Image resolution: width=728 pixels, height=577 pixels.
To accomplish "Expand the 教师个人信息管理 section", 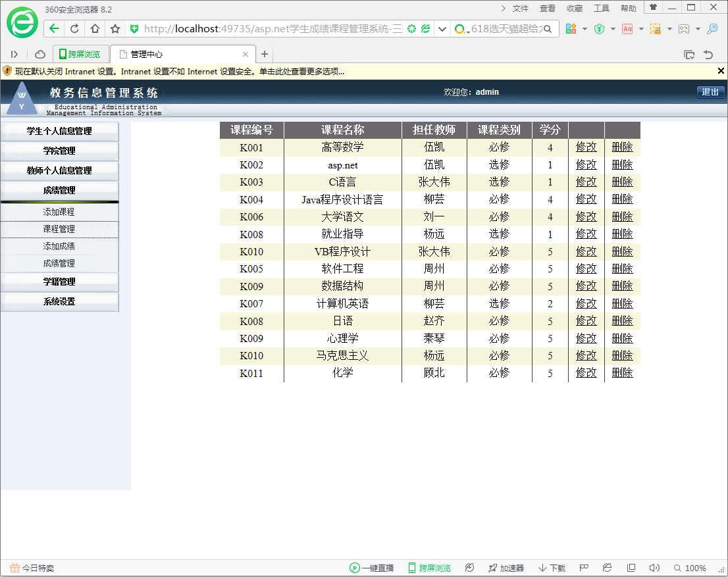I will (59, 171).
